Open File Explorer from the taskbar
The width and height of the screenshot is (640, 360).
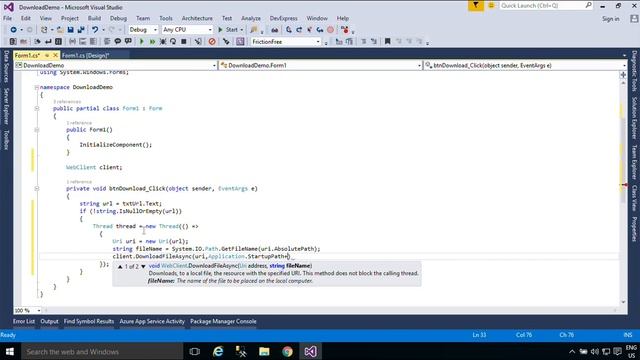[x=264, y=351]
